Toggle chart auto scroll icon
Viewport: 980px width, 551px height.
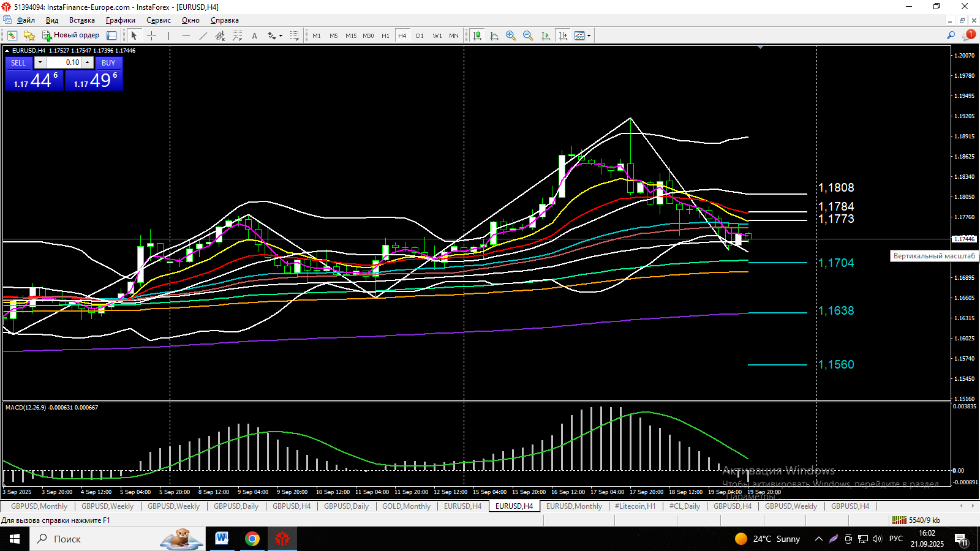coord(545,36)
